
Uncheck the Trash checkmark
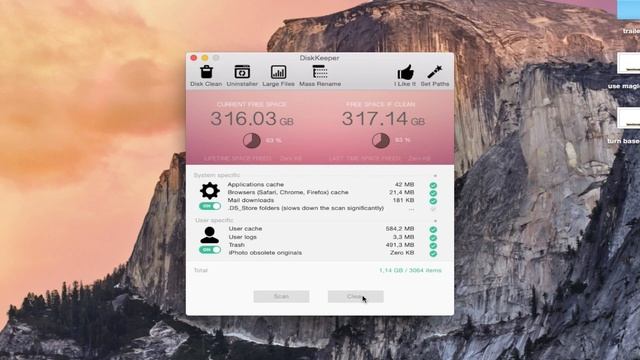433,246
